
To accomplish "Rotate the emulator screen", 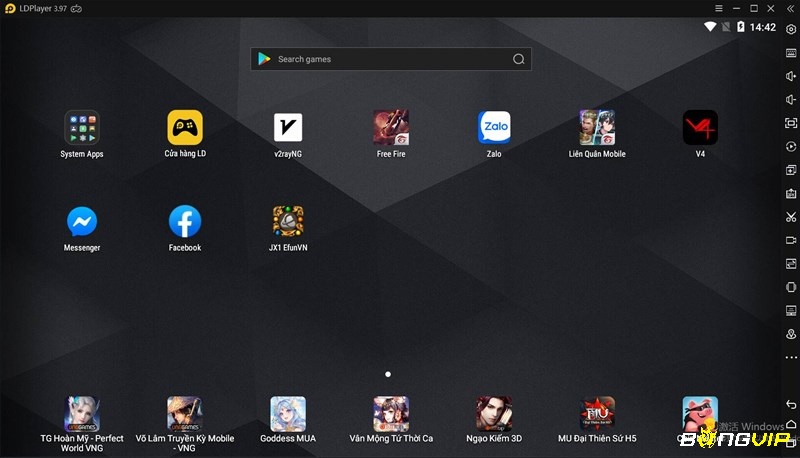I will (x=791, y=287).
